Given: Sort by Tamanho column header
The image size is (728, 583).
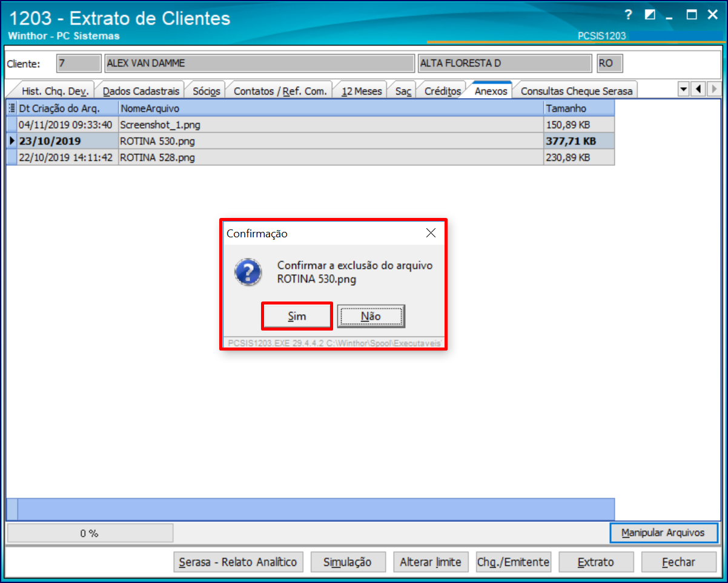Looking at the screenshot, I should click(x=579, y=108).
